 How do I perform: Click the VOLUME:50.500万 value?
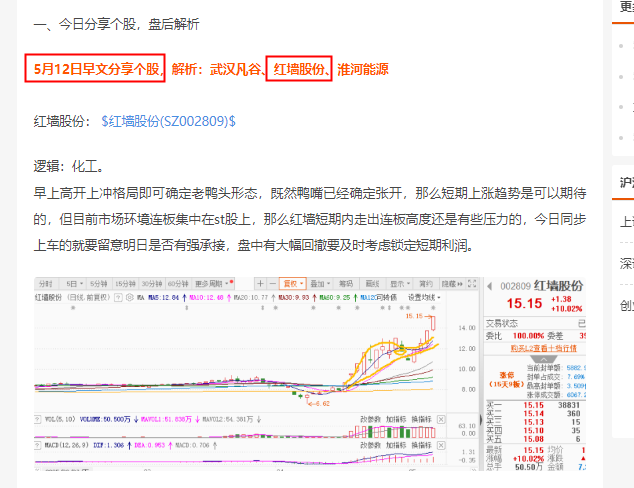105,419
